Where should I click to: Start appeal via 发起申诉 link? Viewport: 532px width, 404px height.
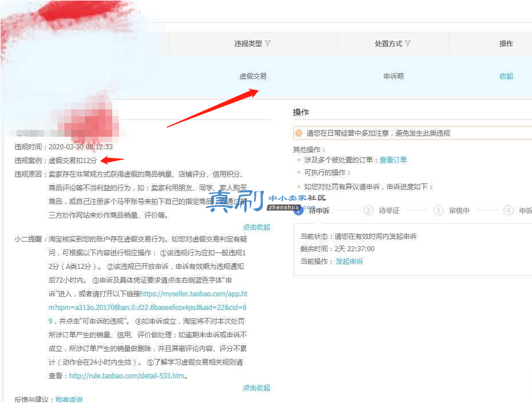(349, 261)
